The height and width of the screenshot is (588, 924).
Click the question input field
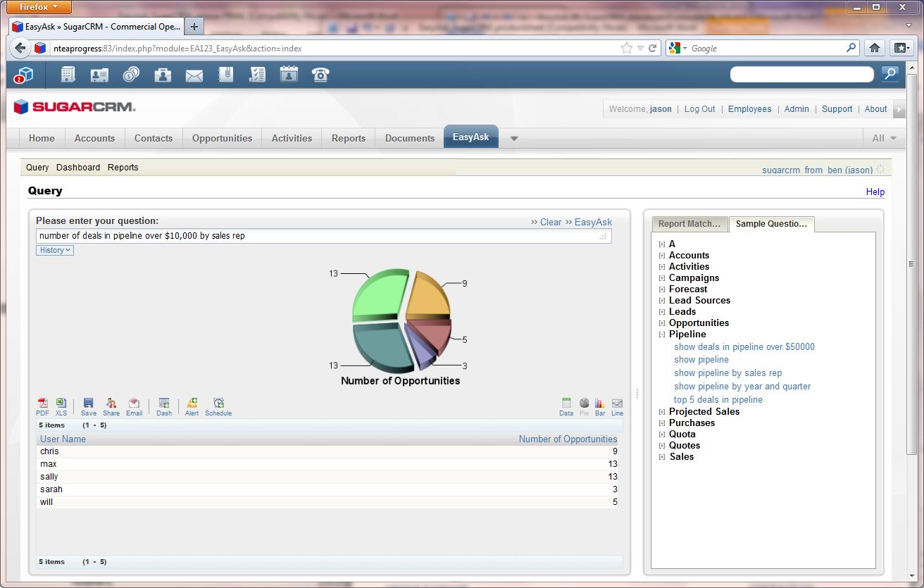pos(324,236)
